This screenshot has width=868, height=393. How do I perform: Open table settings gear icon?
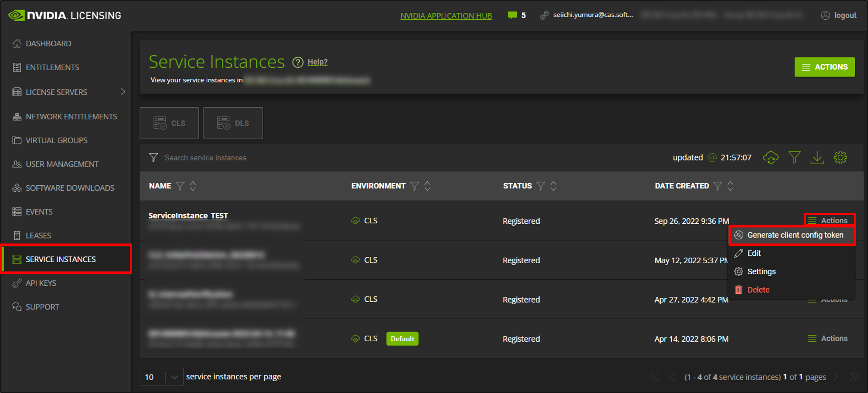[840, 158]
